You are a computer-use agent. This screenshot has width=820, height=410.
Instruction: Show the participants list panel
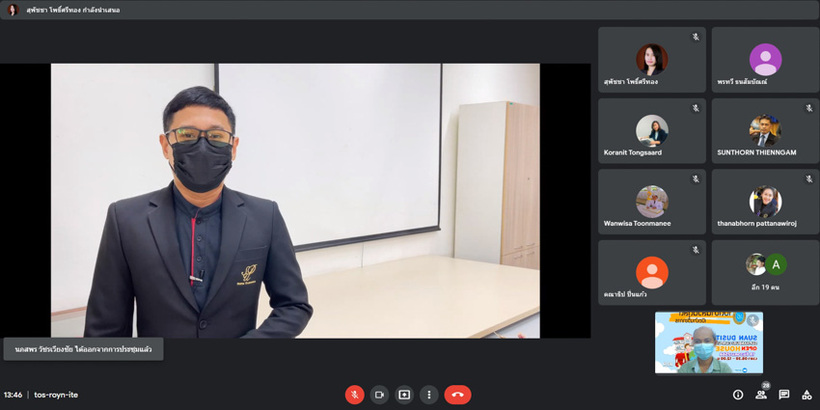coord(761,395)
